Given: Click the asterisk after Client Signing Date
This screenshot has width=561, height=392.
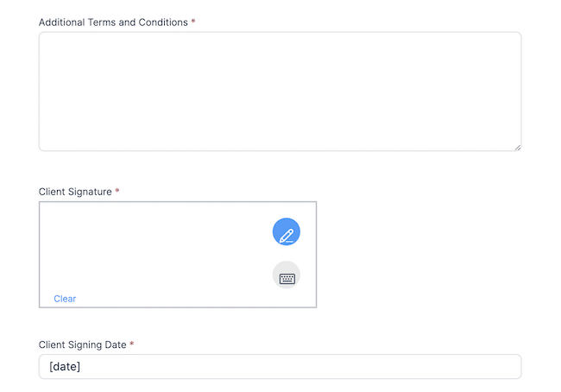Looking at the screenshot, I should 132,344.
